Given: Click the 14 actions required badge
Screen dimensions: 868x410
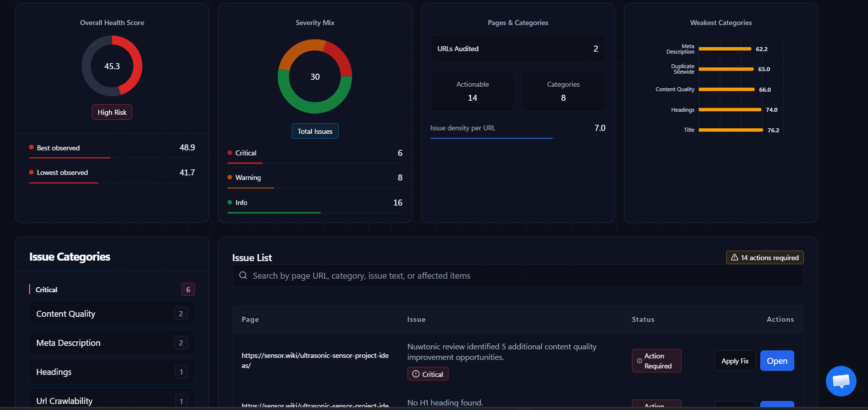Looking at the screenshot, I should point(765,257).
